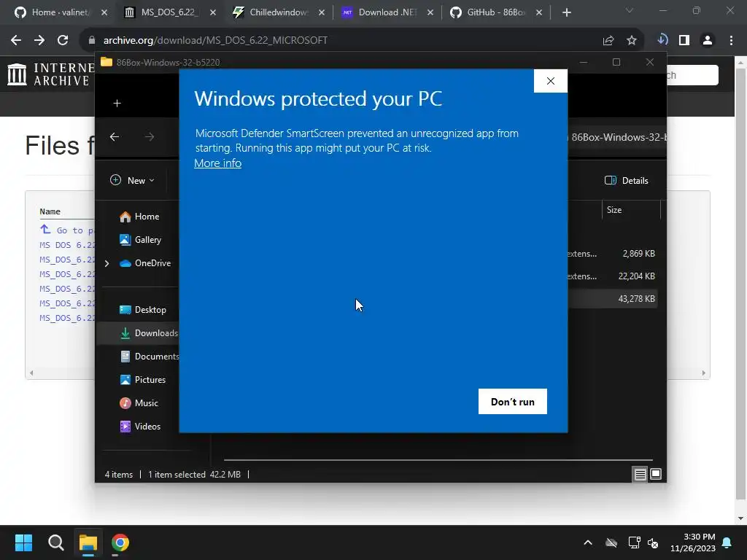Open the New dropdown in File Explorer

(133, 181)
